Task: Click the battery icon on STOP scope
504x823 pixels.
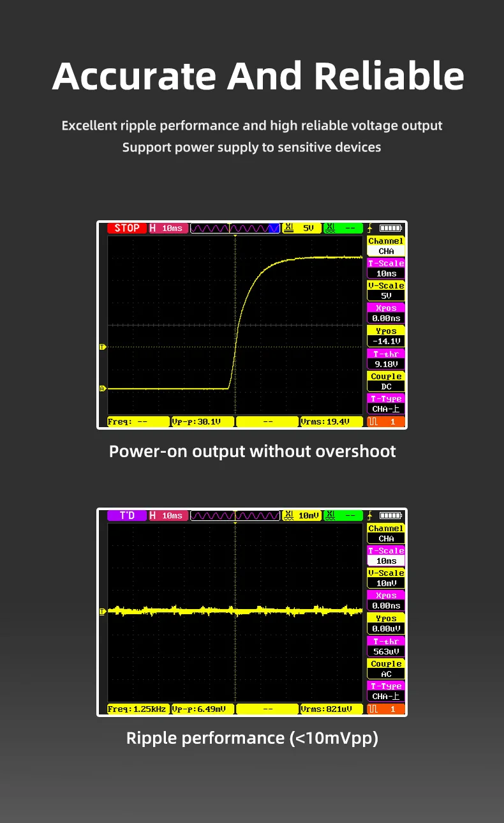Action: [x=391, y=228]
